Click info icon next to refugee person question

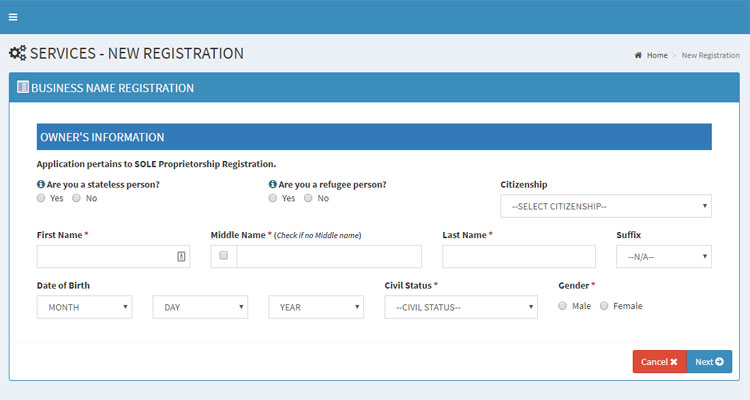(x=273, y=184)
